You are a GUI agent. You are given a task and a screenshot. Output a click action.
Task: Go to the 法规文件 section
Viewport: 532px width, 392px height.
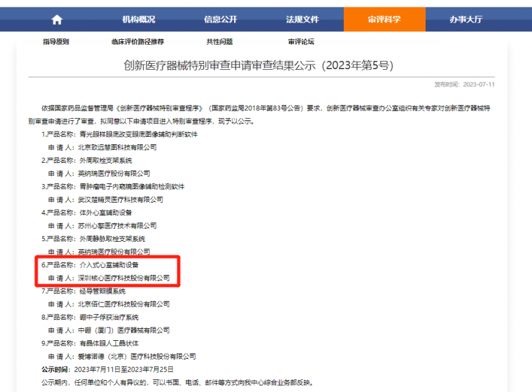pyautogui.click(x=303, y=20)
